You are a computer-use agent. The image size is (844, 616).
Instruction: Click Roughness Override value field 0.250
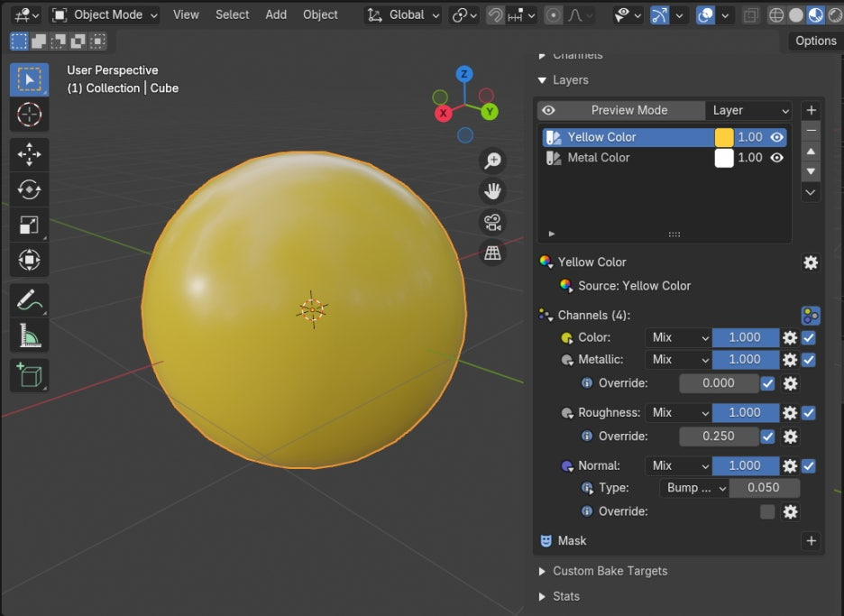(x=719, y=437)
